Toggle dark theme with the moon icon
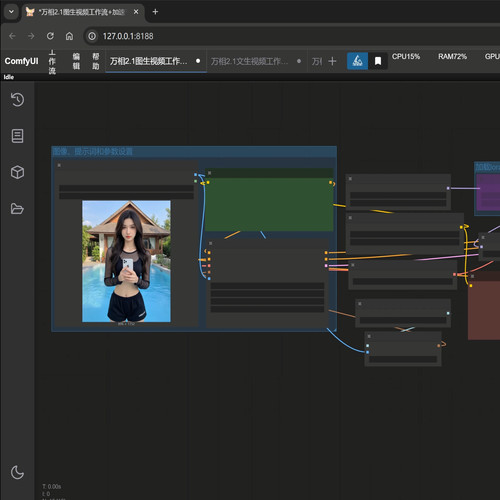500x500 pixels. coord(17,472)
